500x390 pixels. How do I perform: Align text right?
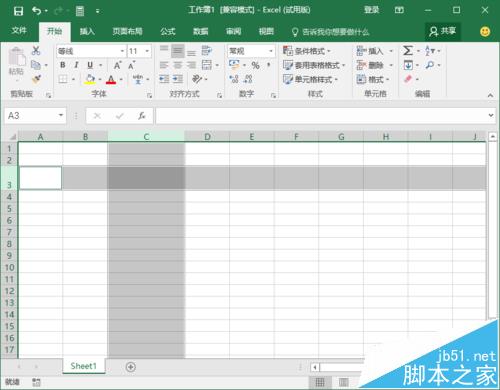point(191,65)
